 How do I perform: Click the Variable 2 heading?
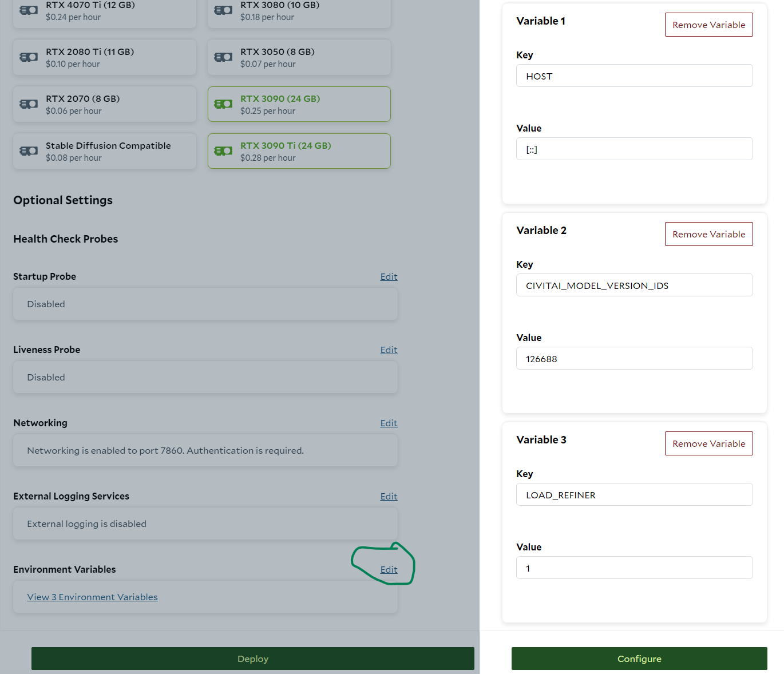coord(541,231)
